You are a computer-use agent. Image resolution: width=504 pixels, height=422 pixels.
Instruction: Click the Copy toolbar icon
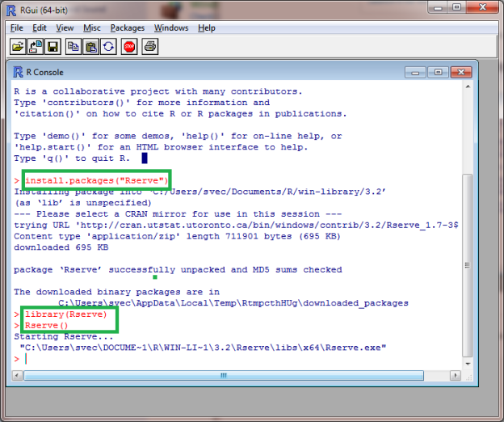(x=73, y=47)
